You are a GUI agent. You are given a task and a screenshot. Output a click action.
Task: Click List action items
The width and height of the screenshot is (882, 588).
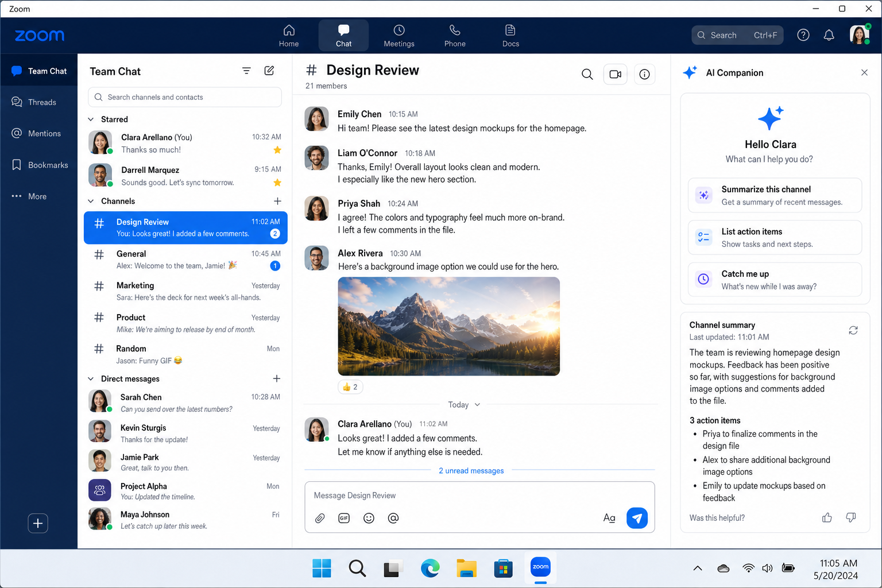[x=775, y=238]
